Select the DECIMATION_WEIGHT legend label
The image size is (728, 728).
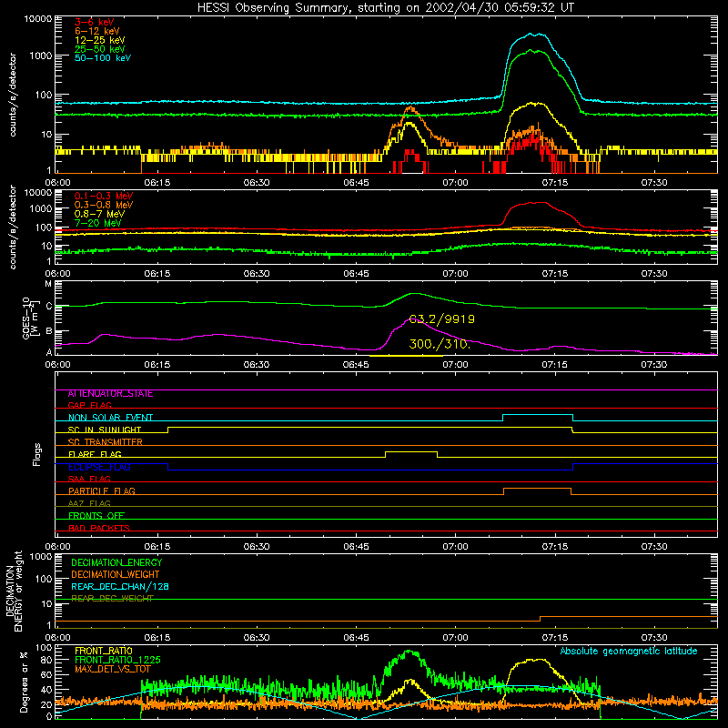116,574
